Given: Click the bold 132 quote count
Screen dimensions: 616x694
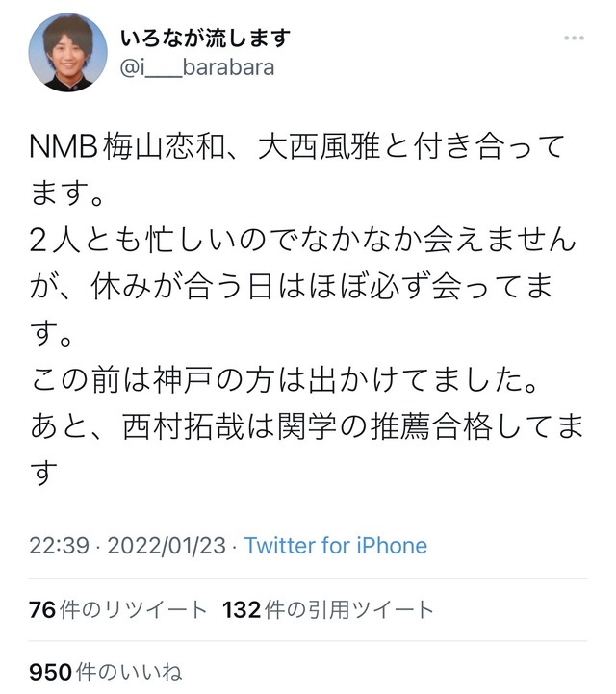Looking at the screenshot, I should (242, 609).
